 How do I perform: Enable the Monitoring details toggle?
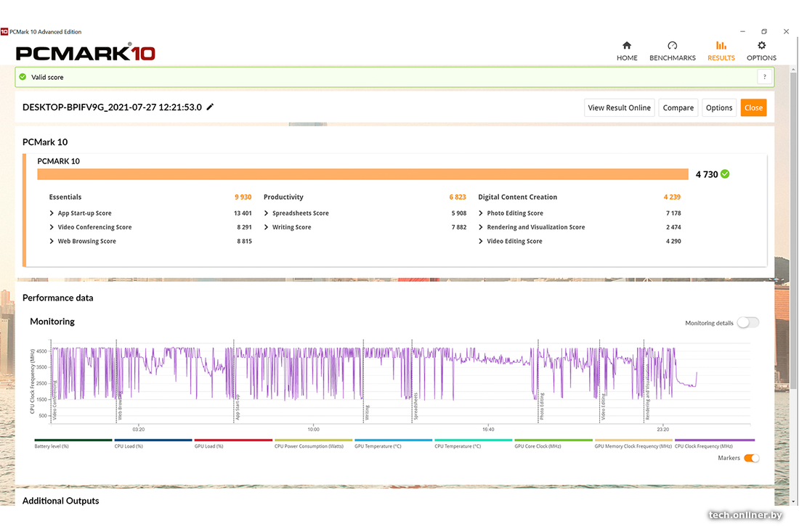point(748,322)
